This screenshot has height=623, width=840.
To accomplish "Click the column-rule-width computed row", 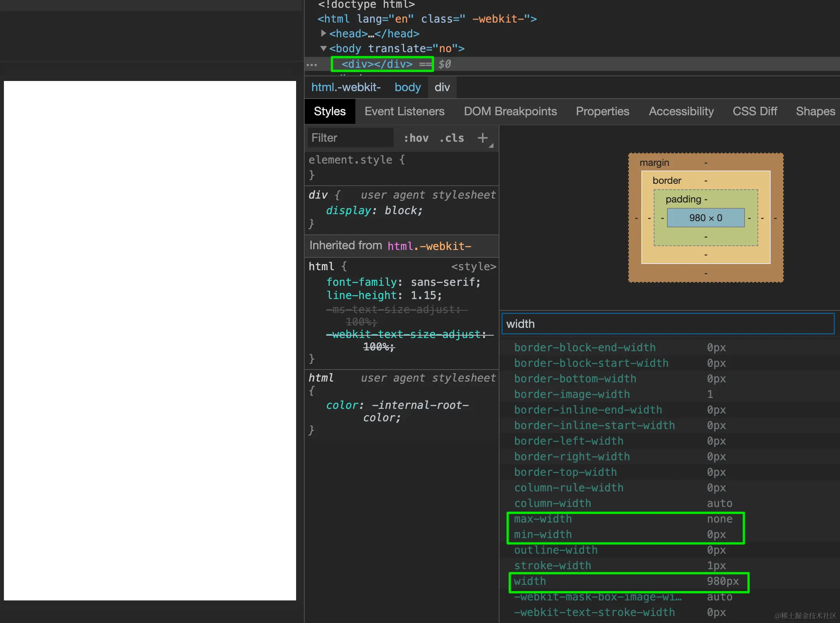I will click(669, 487).
